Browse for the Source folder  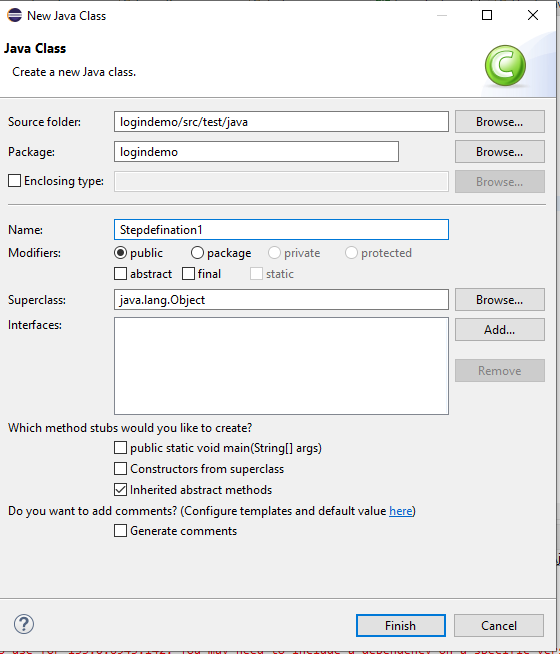click(x=500, y=121)
